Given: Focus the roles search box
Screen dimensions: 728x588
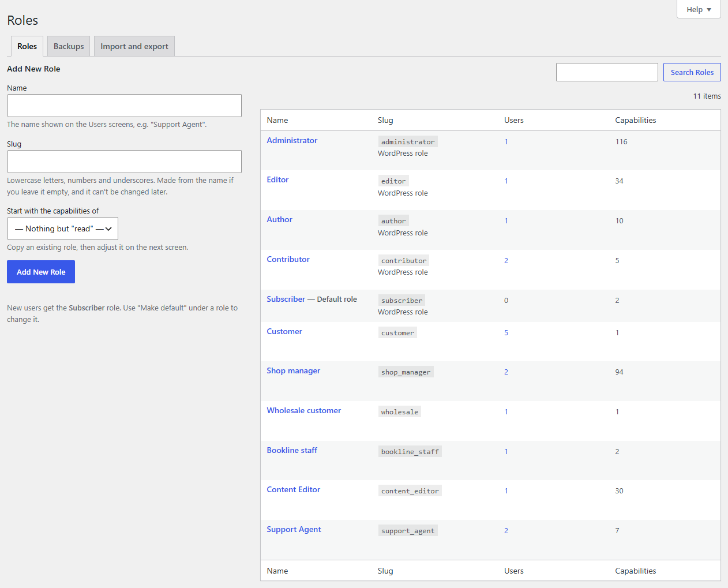Looking at the screenshot, I should tap(607, 72).
